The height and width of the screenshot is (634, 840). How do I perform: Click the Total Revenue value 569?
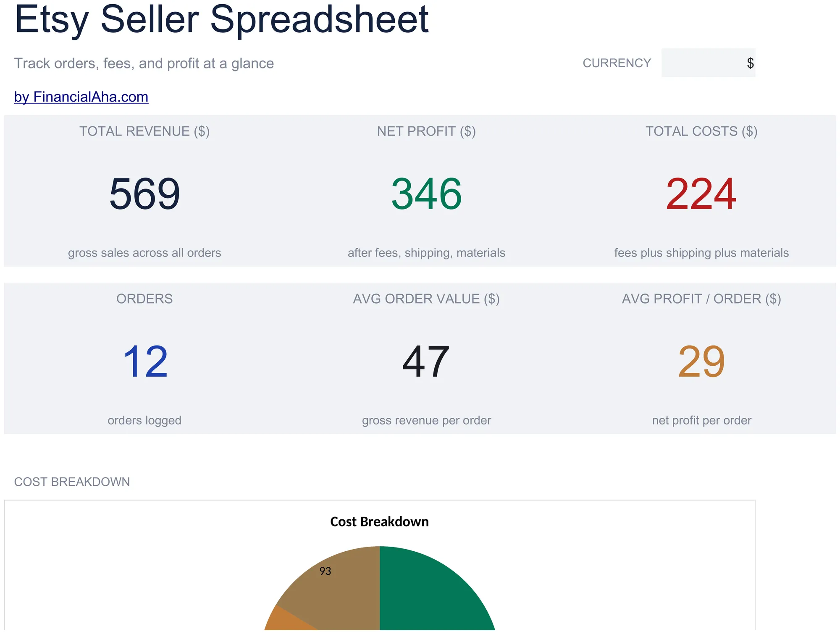pyautogui.click(x=144, y=194)
